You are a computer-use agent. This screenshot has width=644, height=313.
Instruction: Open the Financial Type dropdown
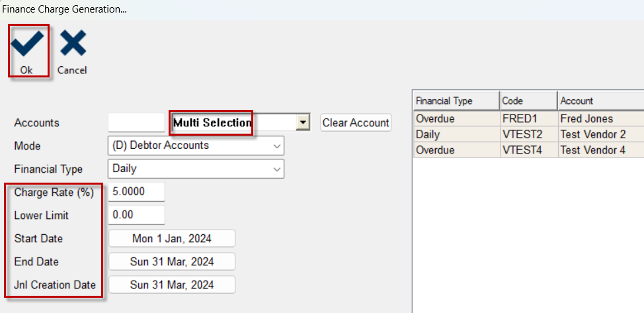[196, 169]
